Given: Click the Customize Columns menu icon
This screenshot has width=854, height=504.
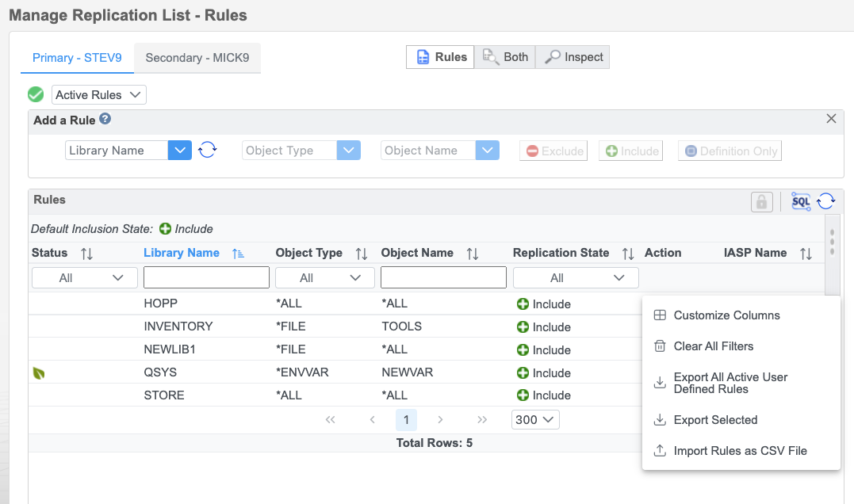Looking at the screenshot, I should click(x=659, y=315).
